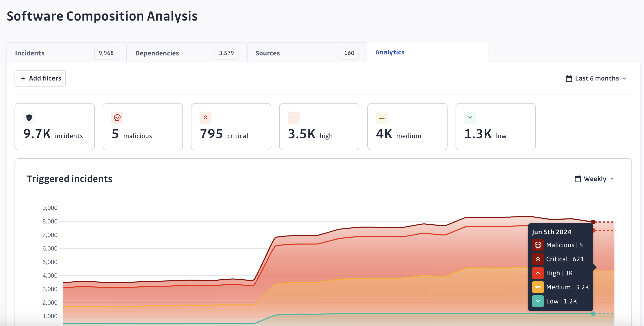Click the Jun 5th 2024 tooltip title

[552, 232]
